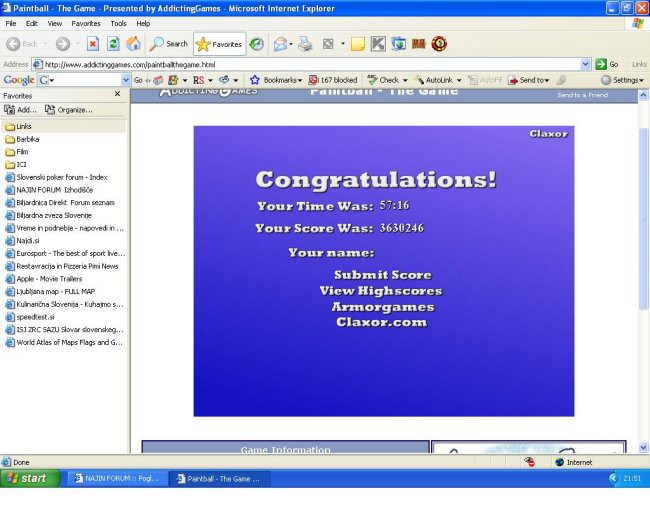The height and width of the screenshot is (510, 650).
Task: Click the system tray expand arrow
Action: click(614, 478)
